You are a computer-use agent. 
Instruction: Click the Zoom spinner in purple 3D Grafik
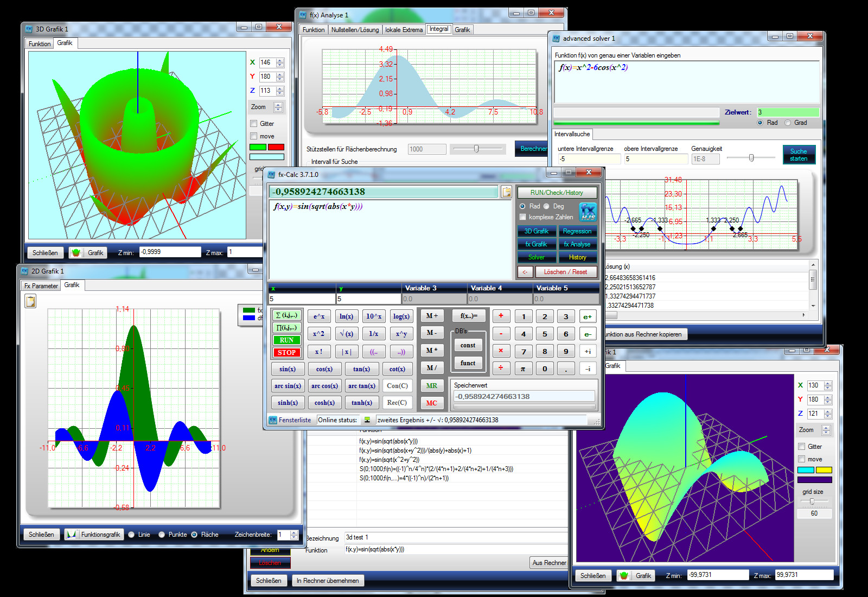pyautogui.click(x=826, y=430)
